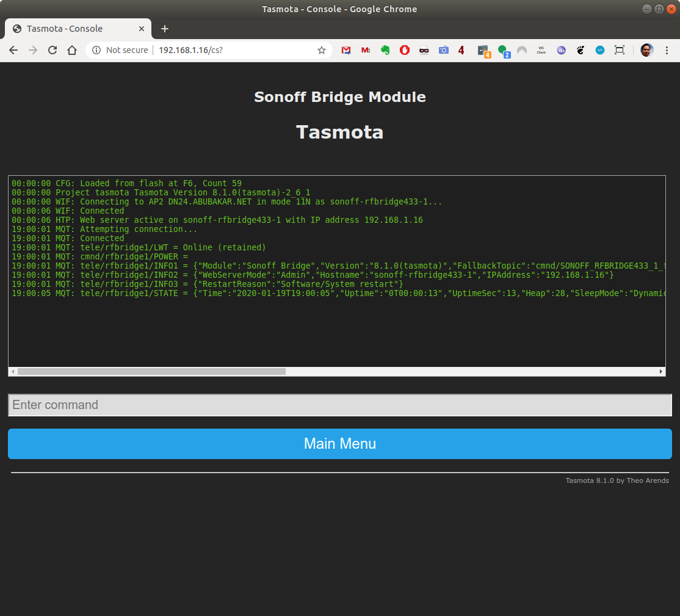Click the 'tele/rfbridge1/INFO3' log line

(x=208, y=284)
